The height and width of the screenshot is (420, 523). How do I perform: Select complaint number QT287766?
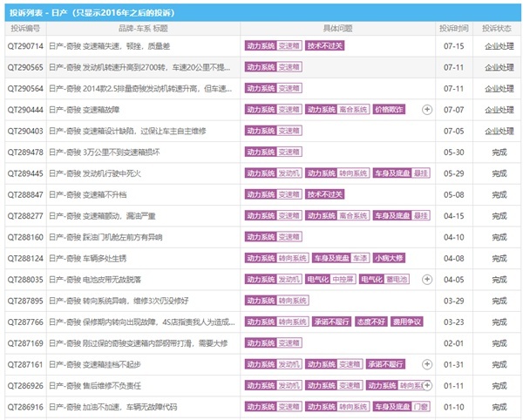coord(25,322)
